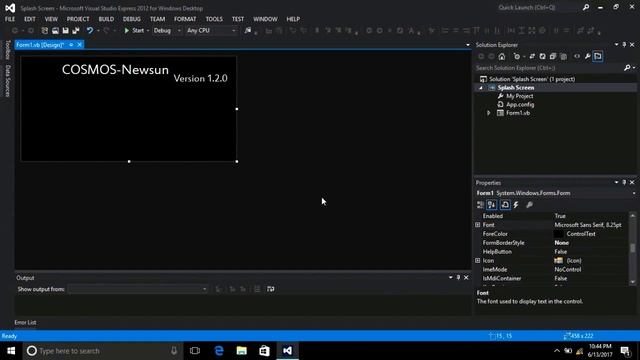640x360 pixels.
Task: Click the Version 1.2.0 label on the form
Action: click(200, 78)
